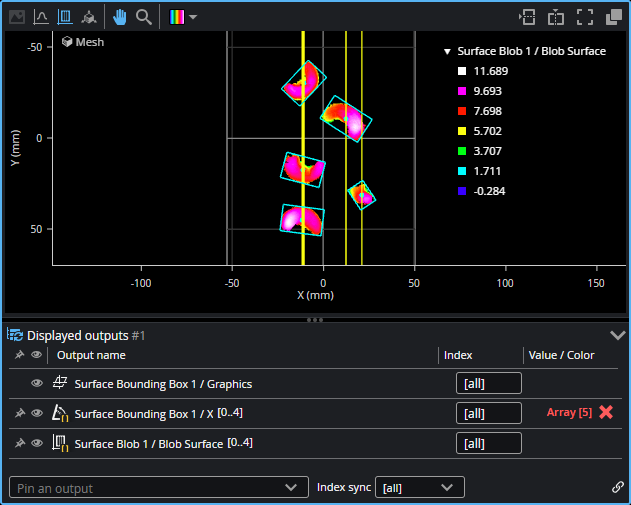Image resolution: width=631 pixels, height=505 pixels.
Task: Pin the Surface Blob 1 / Blob Surface output
Action: 20,443
